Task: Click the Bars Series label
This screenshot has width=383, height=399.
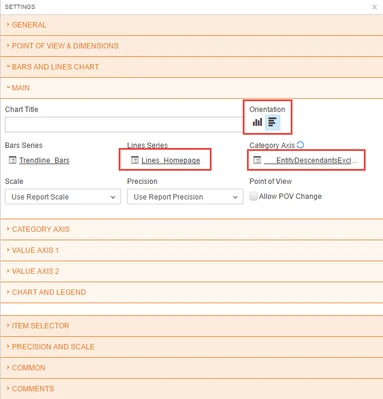Action: [24, 145]
